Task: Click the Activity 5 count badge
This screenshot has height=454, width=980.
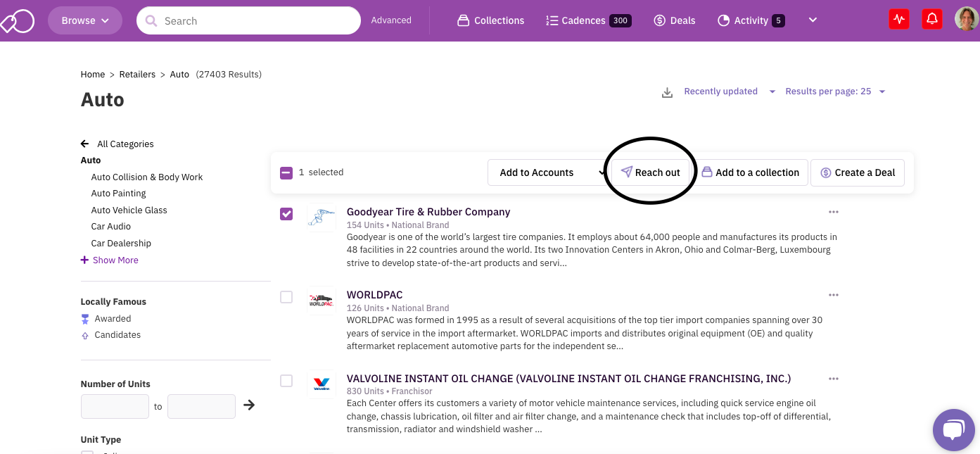Action: pyautogui.click(x=778, y=20)
